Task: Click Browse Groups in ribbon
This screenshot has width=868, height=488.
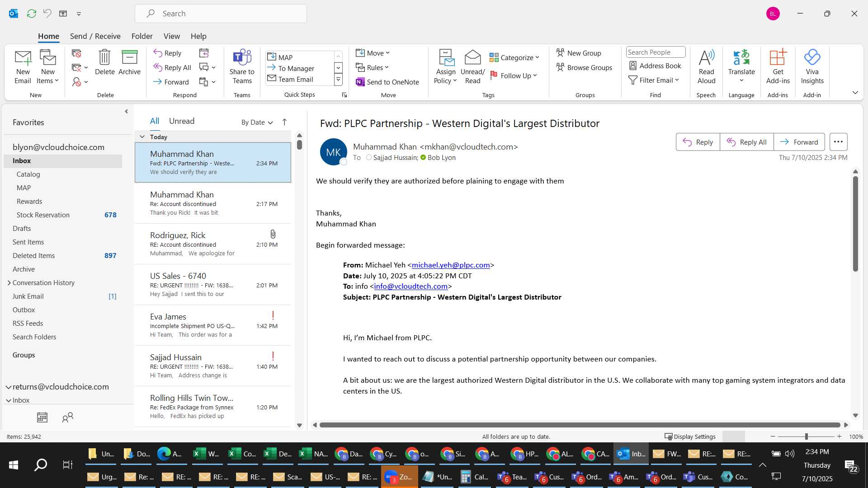Action: click(x=584, y=67)
